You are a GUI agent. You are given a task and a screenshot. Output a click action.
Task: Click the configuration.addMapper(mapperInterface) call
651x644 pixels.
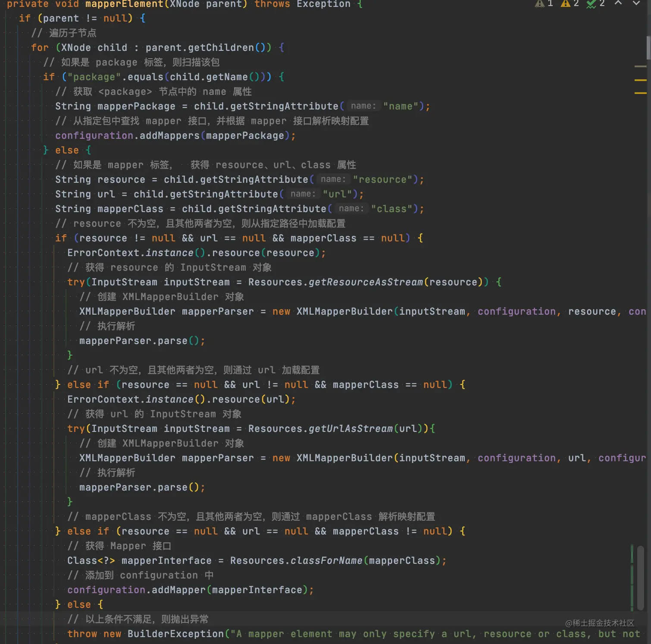tap(191, 590)
